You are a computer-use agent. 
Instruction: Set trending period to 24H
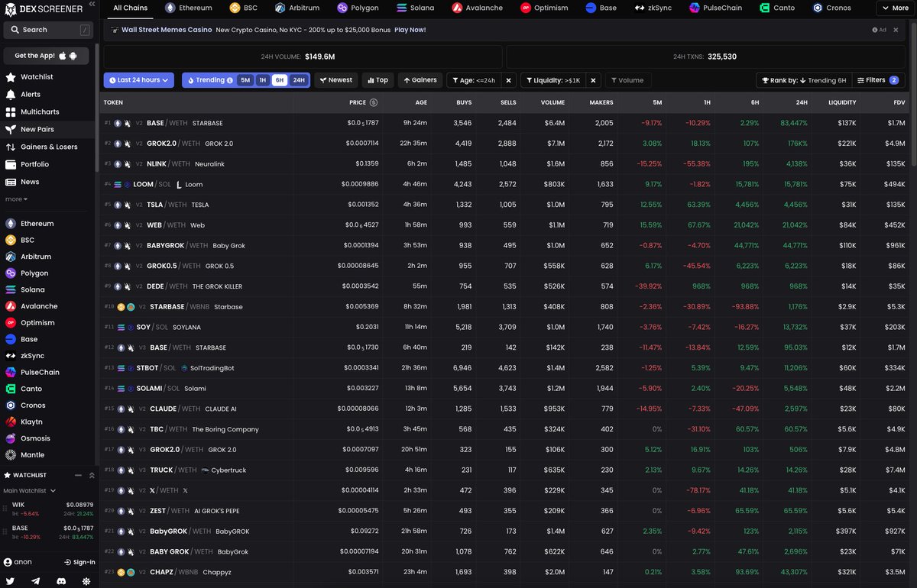(x=299, y=80)
